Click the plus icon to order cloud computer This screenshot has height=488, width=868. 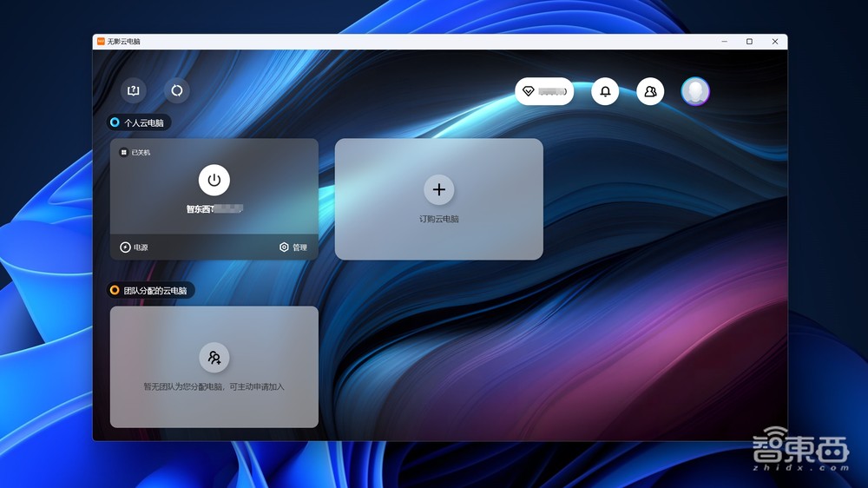(x=439, y=189)
